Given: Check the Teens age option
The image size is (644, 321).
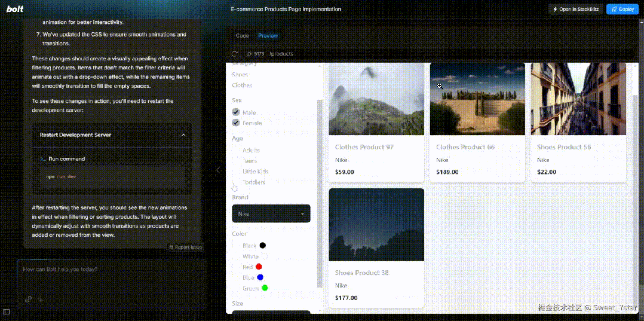Looking at the screenshot, I should pyautogui.click(x=250, y=161).
